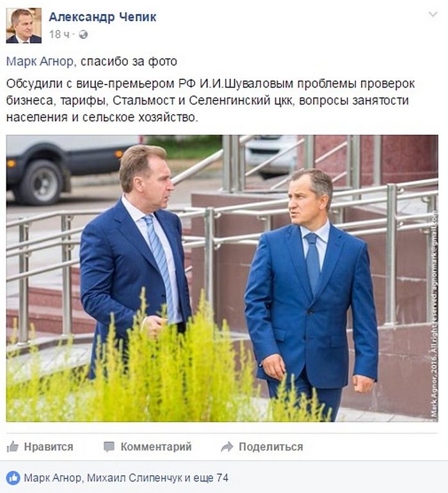448x493 pixels.
Task: Click the share arrow icon
Action: point(227,447)
